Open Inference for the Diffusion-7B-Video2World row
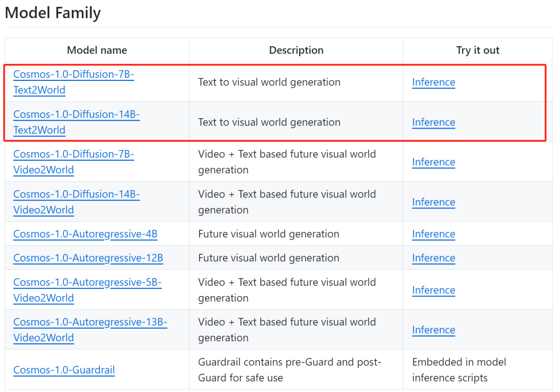This screenshot has width=560, height=392. point(433,162)
